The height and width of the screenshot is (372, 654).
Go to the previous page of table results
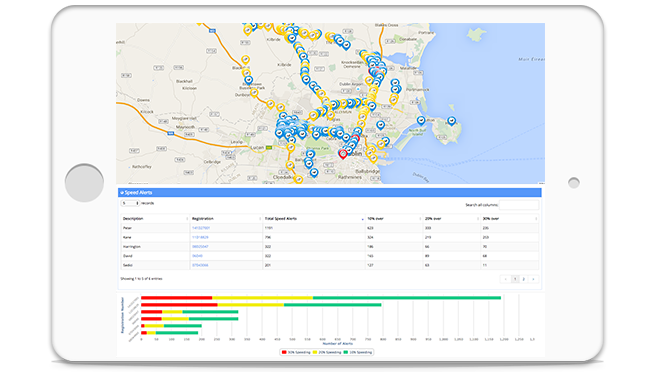(x=506, y=279)
